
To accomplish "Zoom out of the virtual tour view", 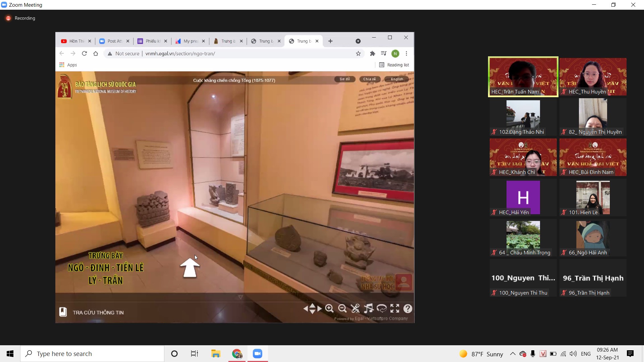I will [342, 308].
